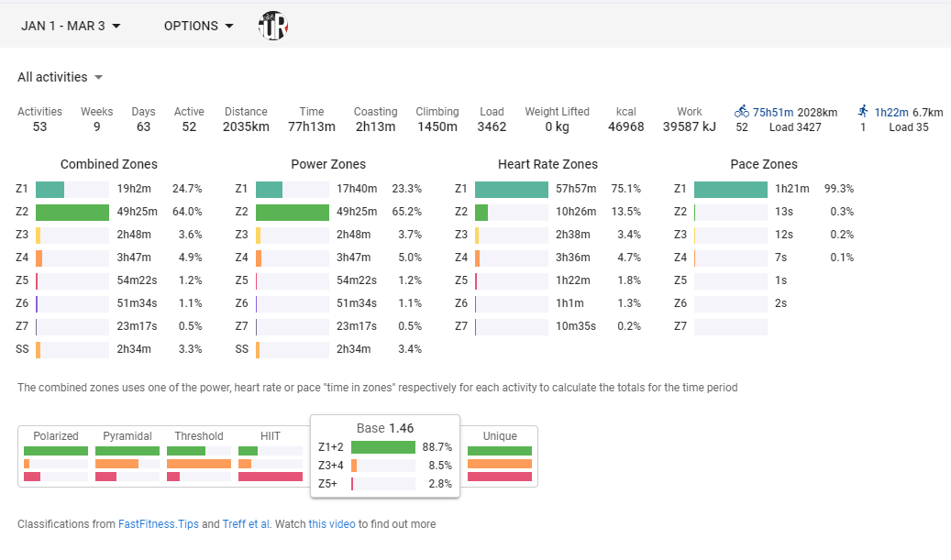Click the running figure icon
Screen dimensions: 951x560
coord(863,111)
